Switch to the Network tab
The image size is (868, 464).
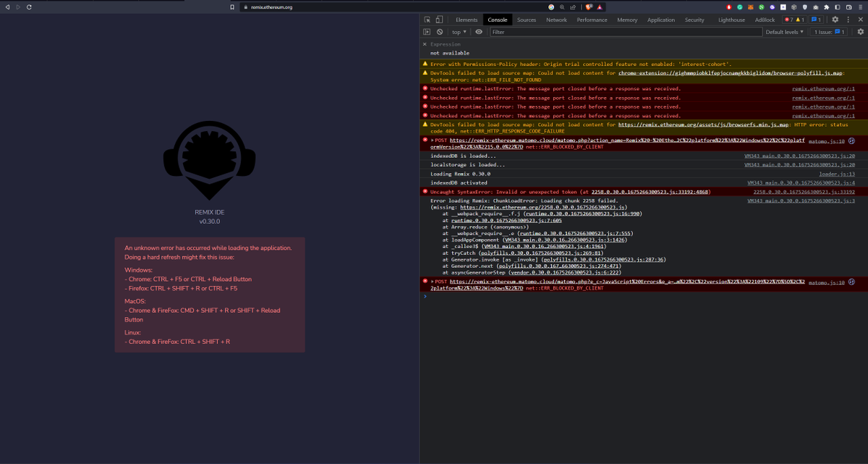click(556, 20)
